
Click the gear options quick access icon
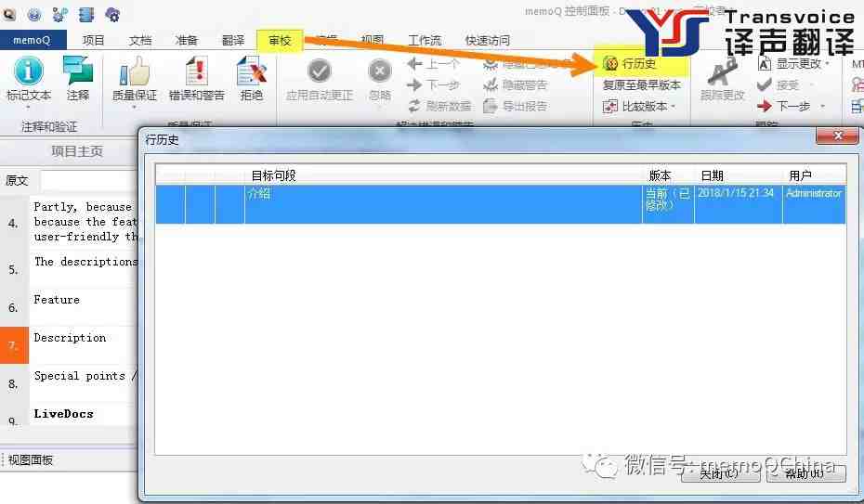pyautogui.click(x=112, y=14)
